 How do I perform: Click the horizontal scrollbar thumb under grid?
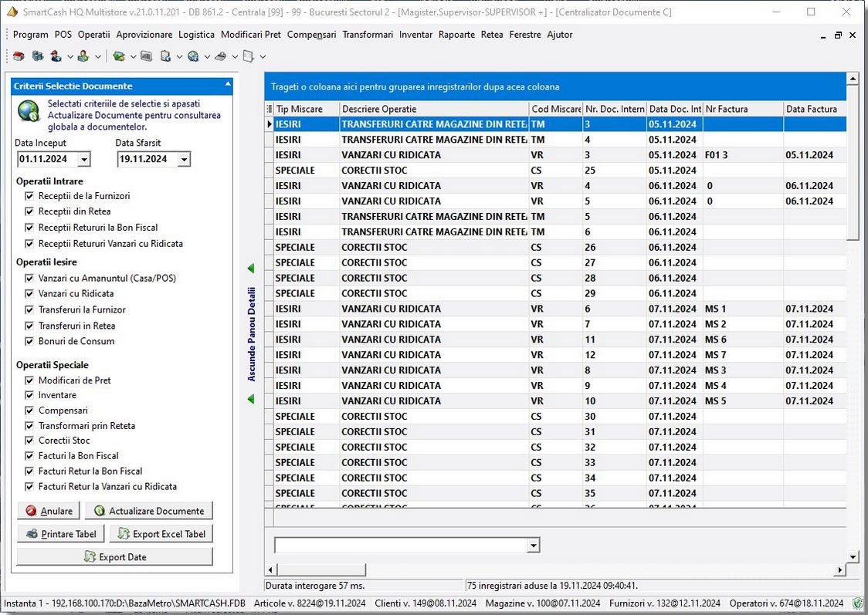click(x=321, y=569)
